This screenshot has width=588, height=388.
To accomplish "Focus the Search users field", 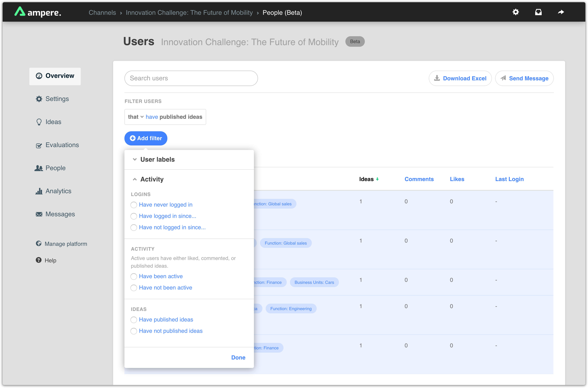I will point(191,78).
